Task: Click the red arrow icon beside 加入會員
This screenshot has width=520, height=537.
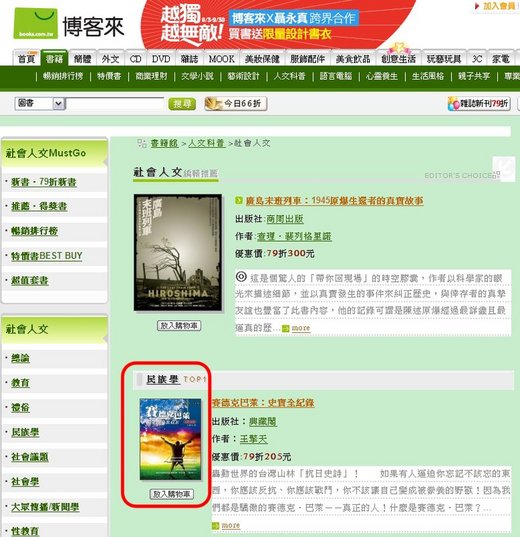Action: 476,6
